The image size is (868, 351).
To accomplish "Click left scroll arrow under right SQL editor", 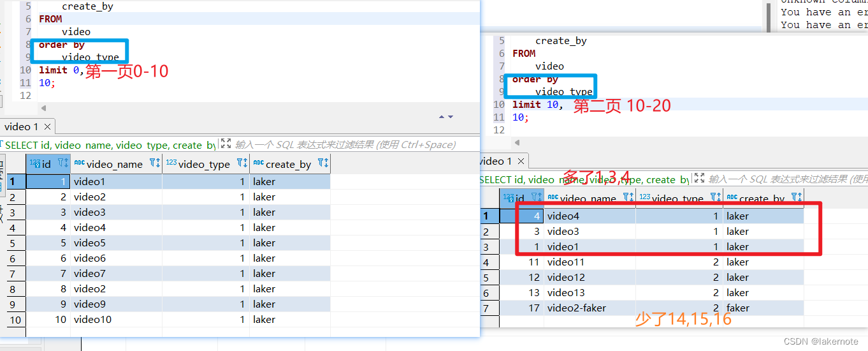I will (x=517, y=143).
